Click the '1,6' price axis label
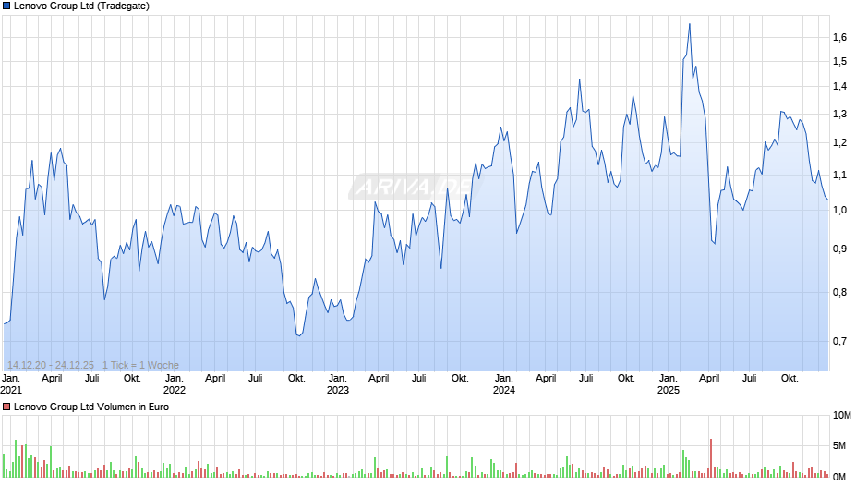This screenshot has width=868, height=486. point(839,37)
